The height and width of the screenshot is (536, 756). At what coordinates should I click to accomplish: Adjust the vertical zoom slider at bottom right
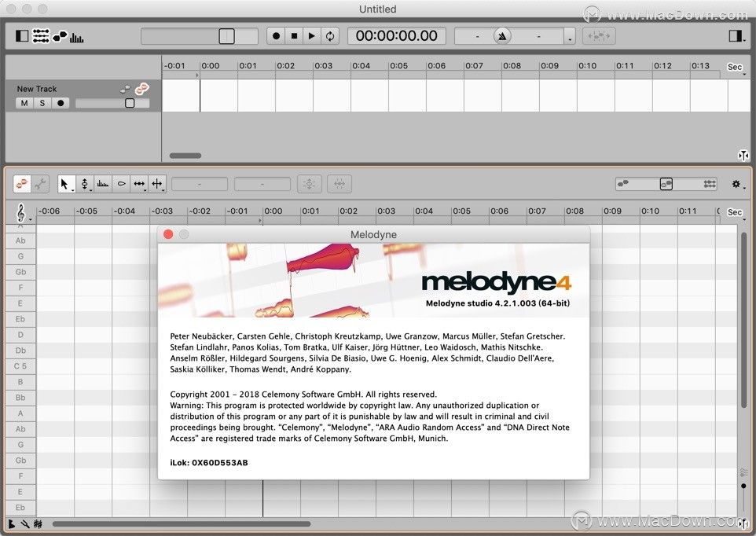pyautogui.click(x=743, y=486)
